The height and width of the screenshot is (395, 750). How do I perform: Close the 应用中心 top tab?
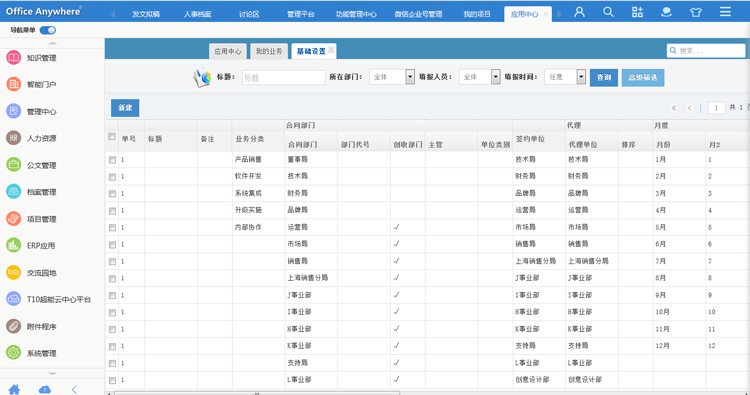[x=546, y=14]
